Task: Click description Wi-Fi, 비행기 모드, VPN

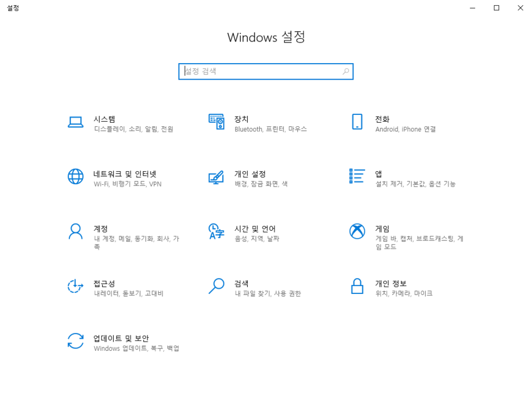Action: 127,184
